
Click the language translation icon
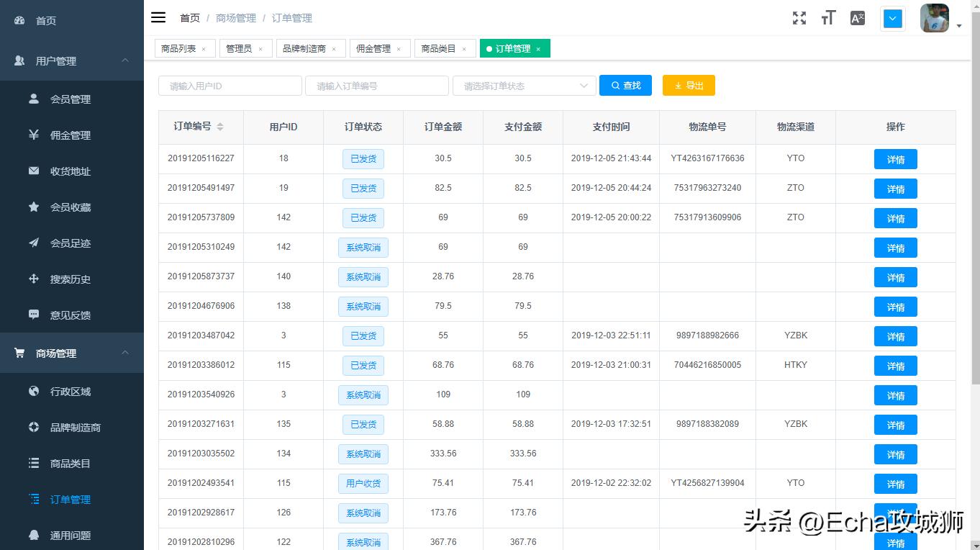click(x=857, y=19)
